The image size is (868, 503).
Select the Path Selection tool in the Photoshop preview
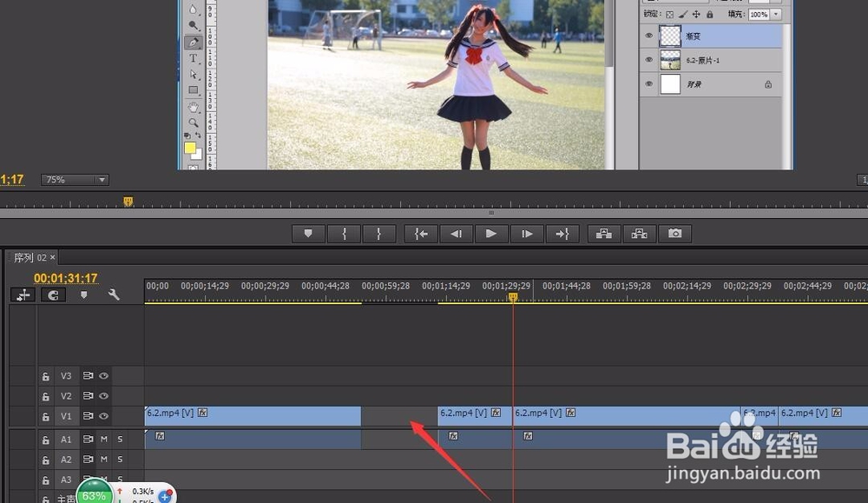pos(193,74)
